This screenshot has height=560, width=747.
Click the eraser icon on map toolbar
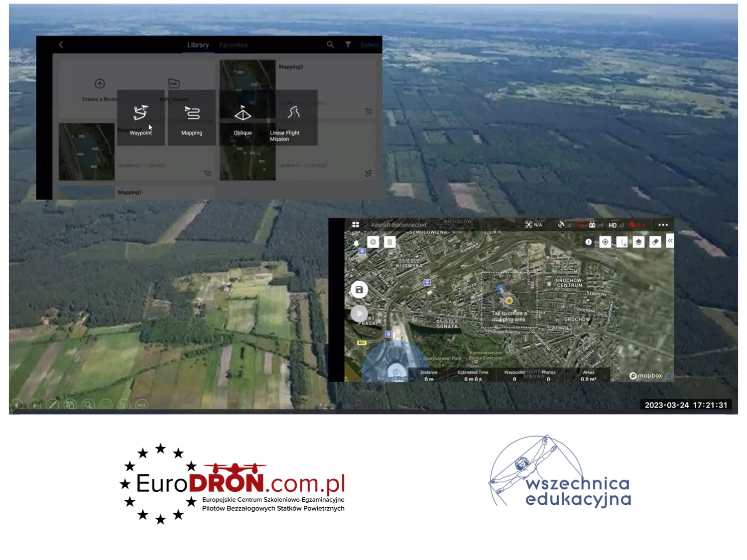[x=655, y=242]
